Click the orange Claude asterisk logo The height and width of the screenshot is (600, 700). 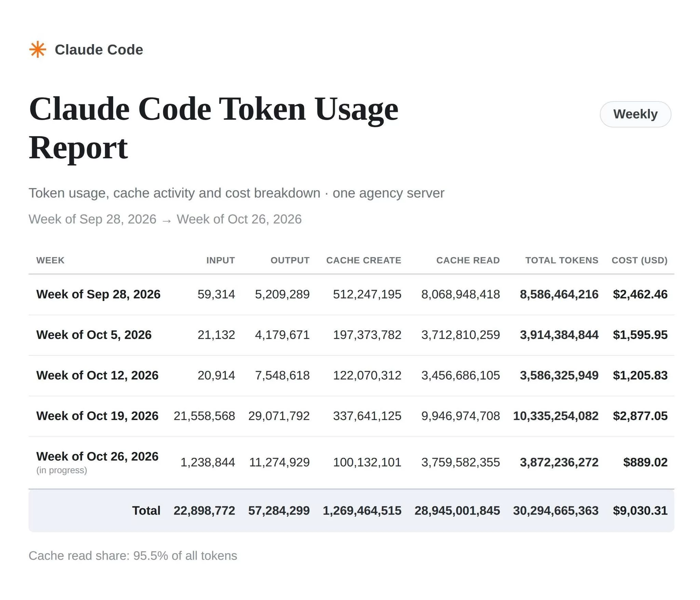pos(38,50)
